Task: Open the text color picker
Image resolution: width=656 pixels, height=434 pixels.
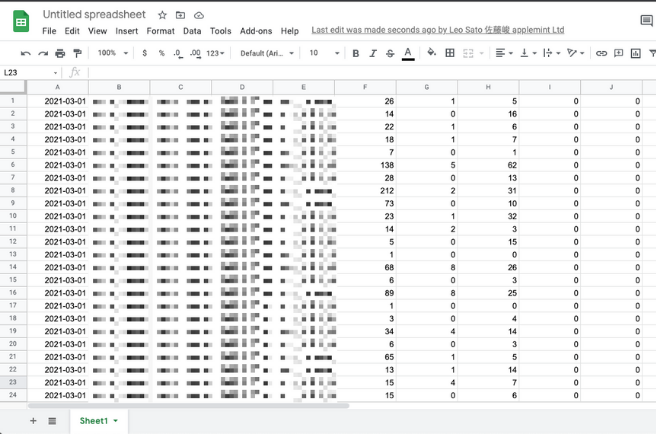Action: [x=408, y=54]
